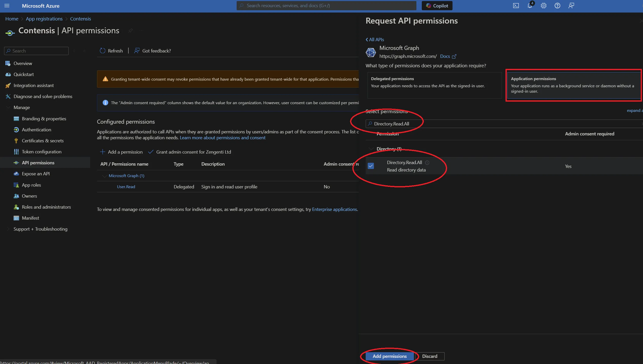Go to App registrations breadcrumb

[x=44, y=19]
